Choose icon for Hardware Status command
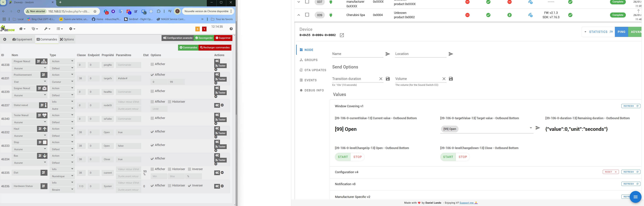Screen dimensions: 644x206 coord(44,186)
